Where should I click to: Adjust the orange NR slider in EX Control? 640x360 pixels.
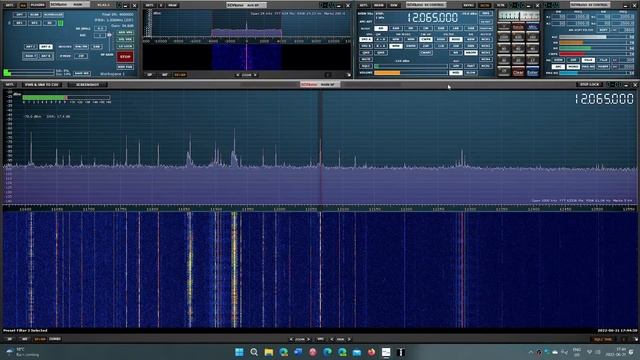[x=593, y=42]
